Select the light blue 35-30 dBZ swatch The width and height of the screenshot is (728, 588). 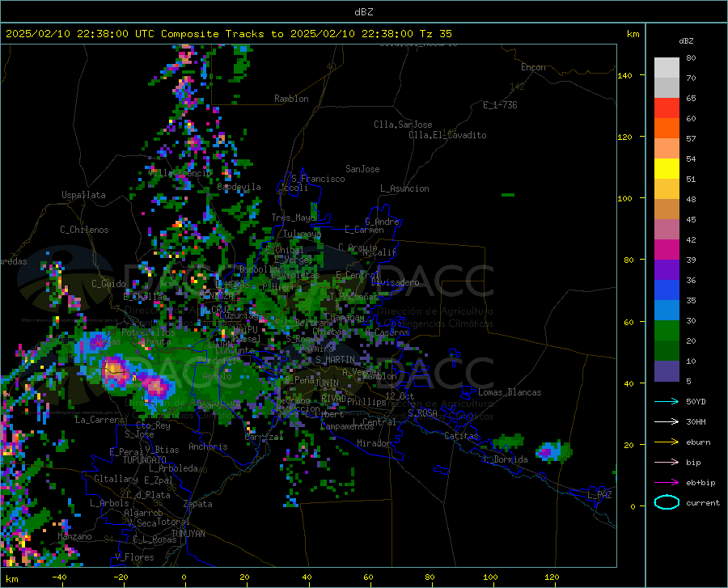pos(667,311)
